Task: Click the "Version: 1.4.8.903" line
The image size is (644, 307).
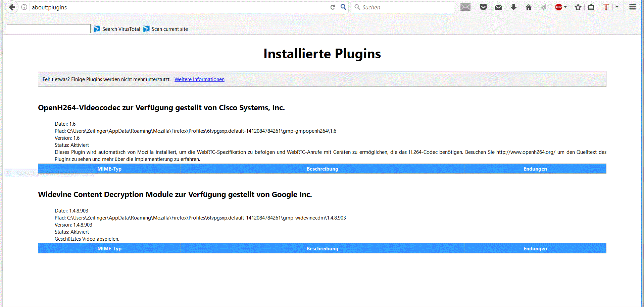Action: tap(73, 225)
